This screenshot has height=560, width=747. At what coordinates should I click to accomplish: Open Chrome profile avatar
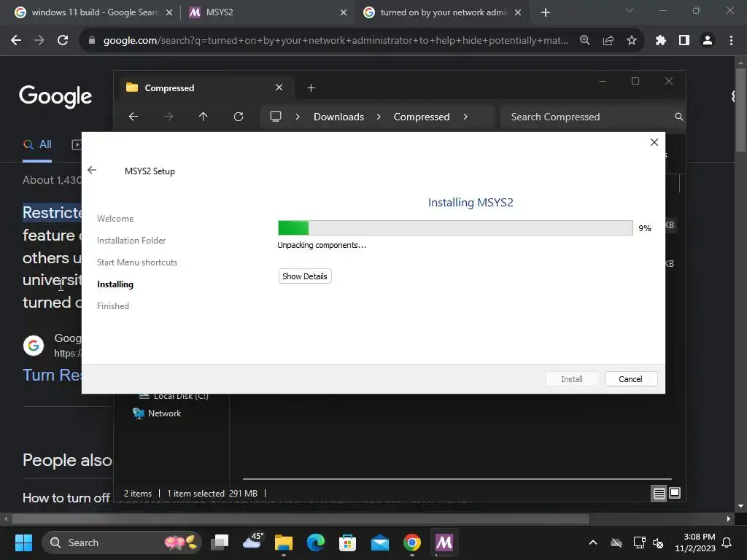tap(708, 41)
